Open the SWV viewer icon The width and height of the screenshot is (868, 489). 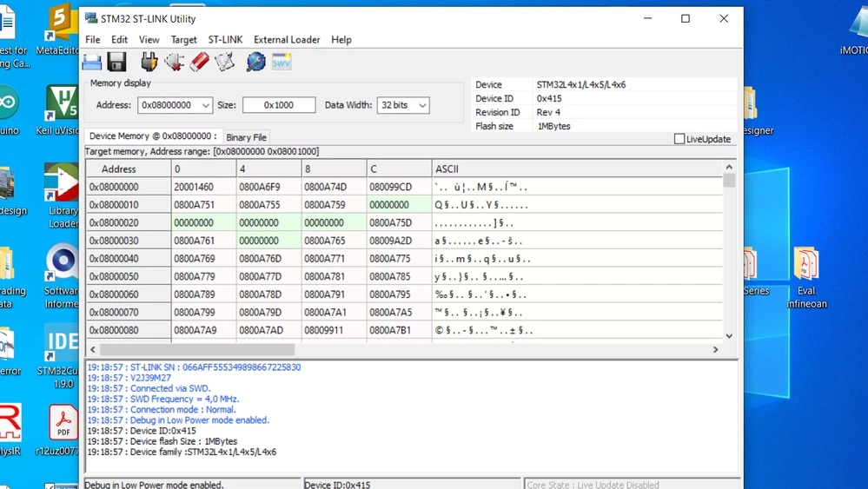click(282, 62)
